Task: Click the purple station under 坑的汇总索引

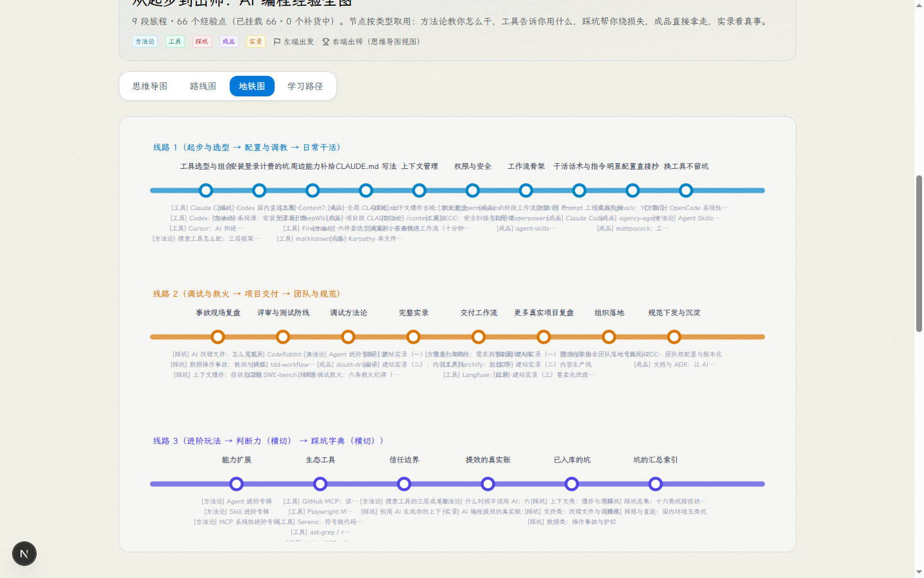Action: point(655,484)
